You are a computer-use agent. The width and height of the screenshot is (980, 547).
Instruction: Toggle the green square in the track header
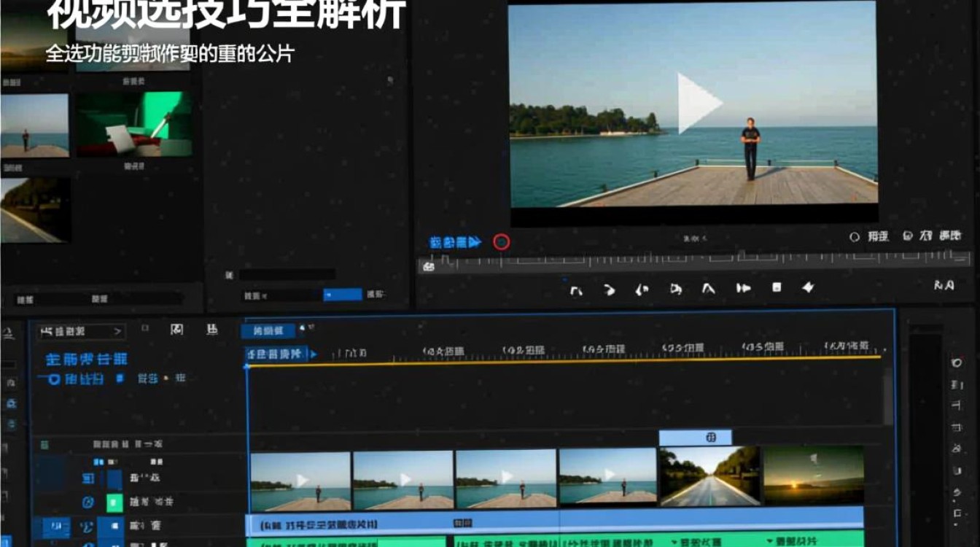(x=114, y=503)
